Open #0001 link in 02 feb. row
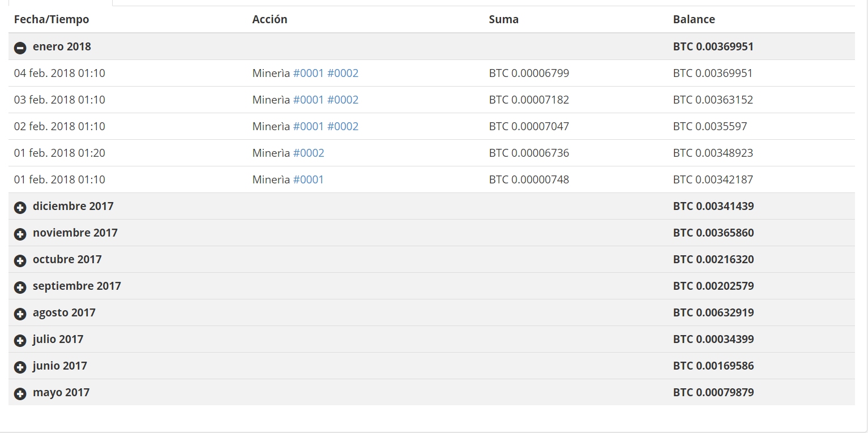This screenshot has width=868, height=433. point(308,126)
